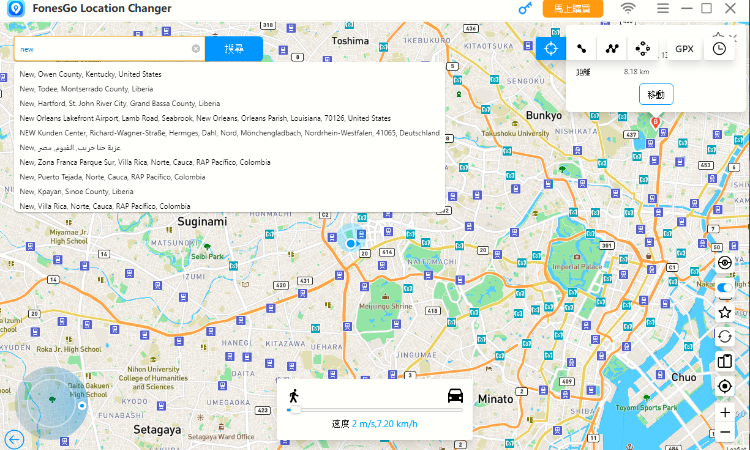Zoom out the map with minus
The image size is (750, 450).
tap(725, 432)
